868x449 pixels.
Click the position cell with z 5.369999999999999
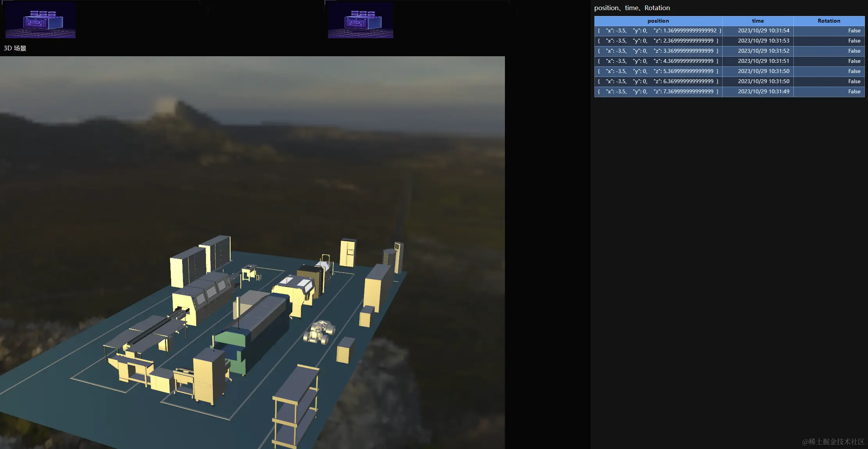(658, 71)
